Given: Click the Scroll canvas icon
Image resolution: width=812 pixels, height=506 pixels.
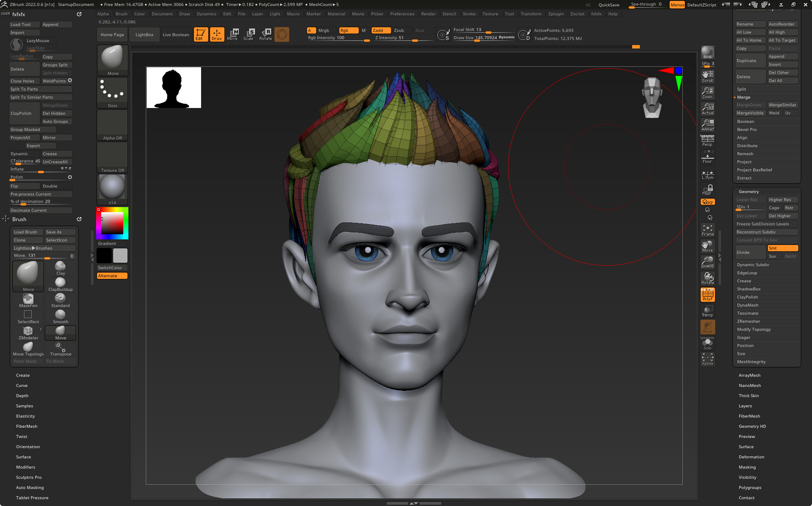Looking at the screenshot, I should point(707,77).
